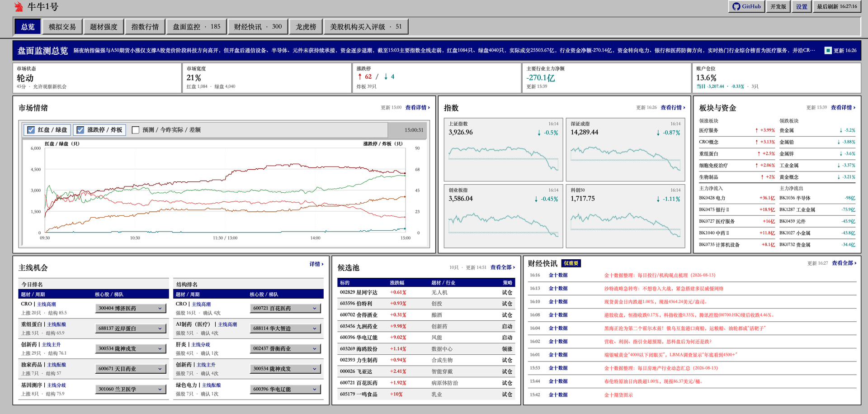The width and height of the screenshot is (868, 414).
Task: Toggle the 仅重要 filter badge
Action: [571, 263]
